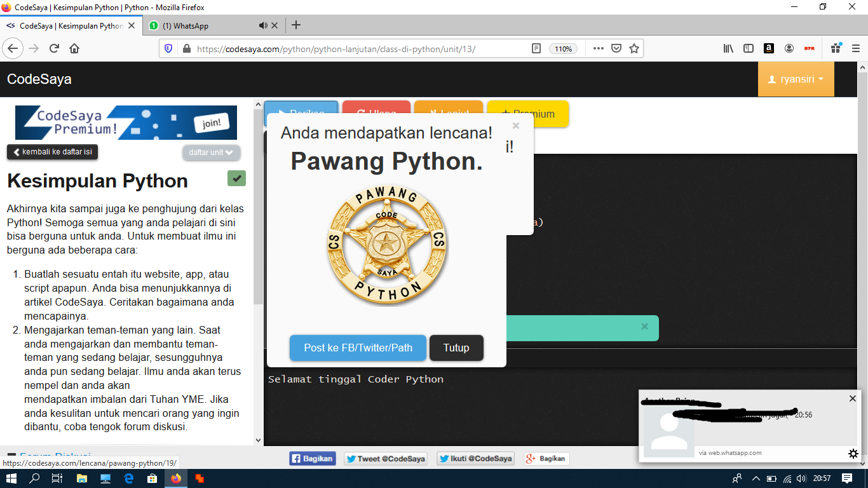The height and width of the screenshot is (488, 868).
Task: Toggle reader view icon in address bar
Action: [x=536, y=48]
